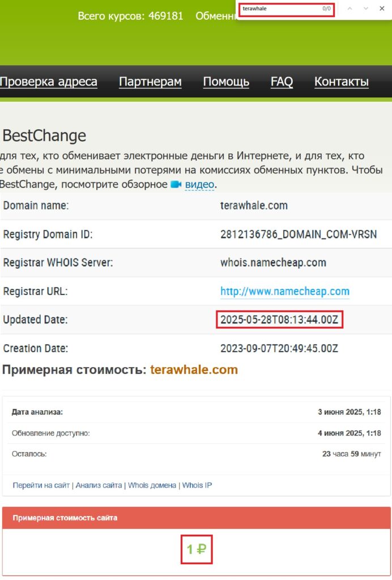Open the FAQ page
Image resolution: width=392 pixels, height=580 pixels.
click(x=282, y=82)
